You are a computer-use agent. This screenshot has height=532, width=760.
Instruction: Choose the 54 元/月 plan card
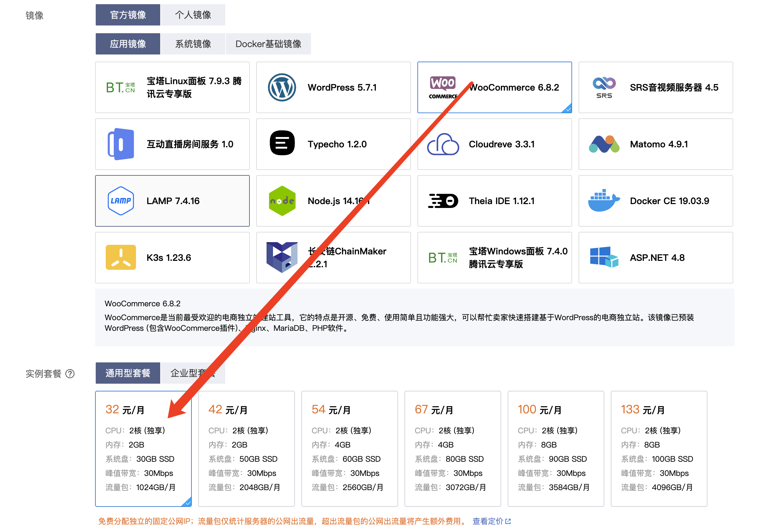tap(349, 448)
